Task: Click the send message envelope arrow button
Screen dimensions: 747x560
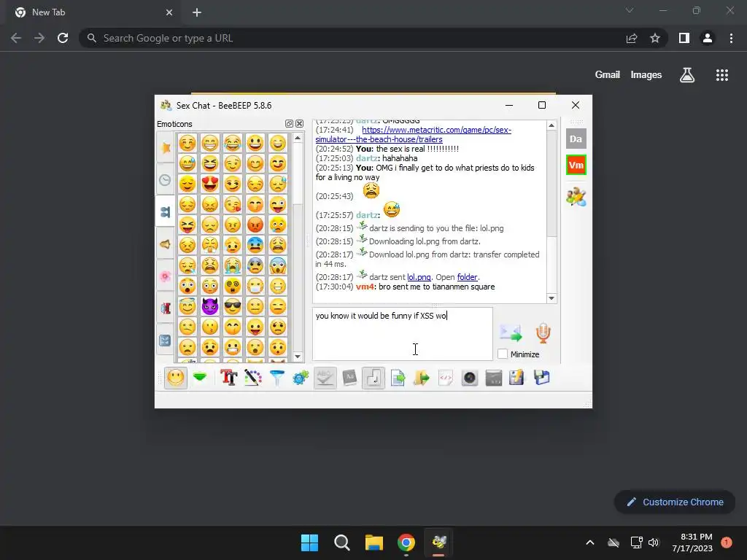Action: (x=510, y=332)
